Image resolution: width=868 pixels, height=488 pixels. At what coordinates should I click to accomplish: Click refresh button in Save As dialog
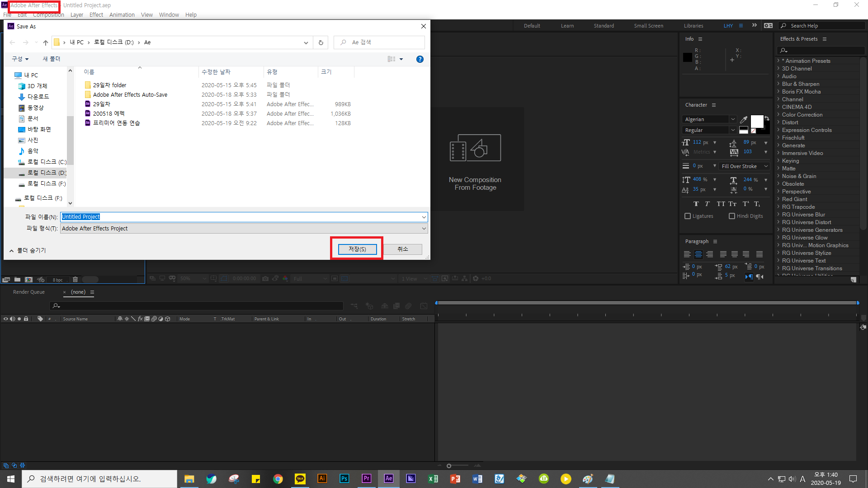coord(321,42)
